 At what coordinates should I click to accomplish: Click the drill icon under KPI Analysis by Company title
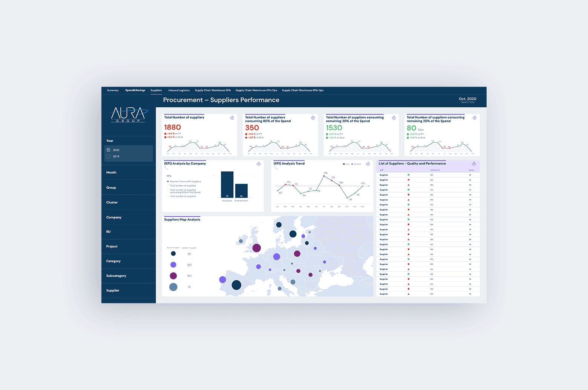coord(166,168)
